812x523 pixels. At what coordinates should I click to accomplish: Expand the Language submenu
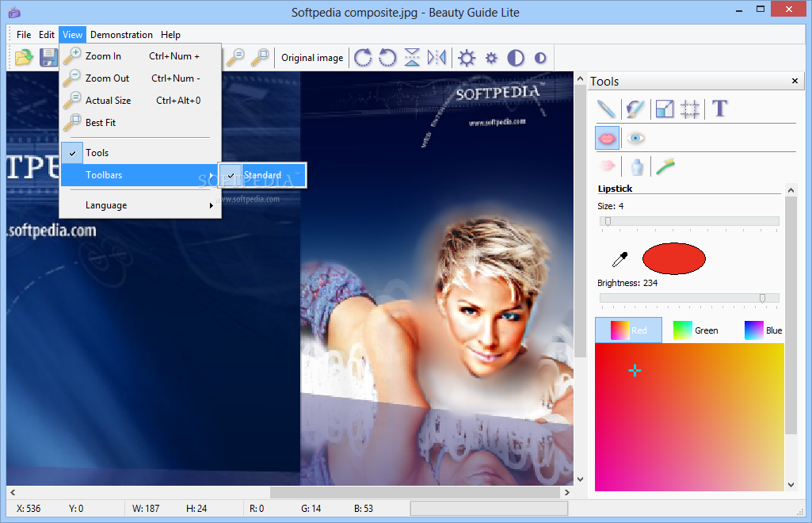click(140, 205)
